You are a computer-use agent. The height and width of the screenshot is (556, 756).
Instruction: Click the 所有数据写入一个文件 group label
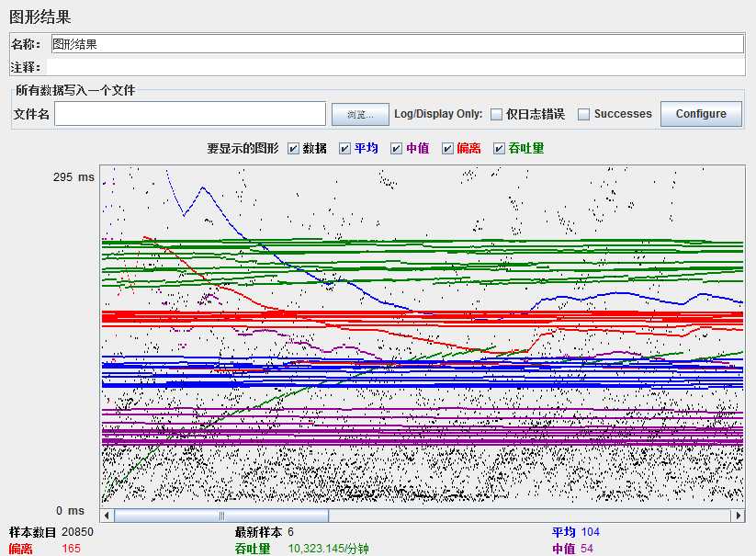(x=75, y=90)
